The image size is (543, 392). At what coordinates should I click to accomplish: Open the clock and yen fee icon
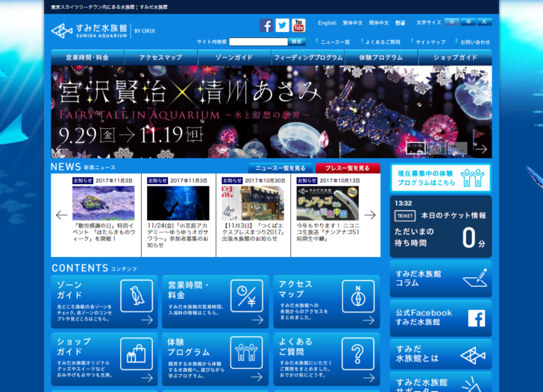pyautogui.click(x=247, y=296)
